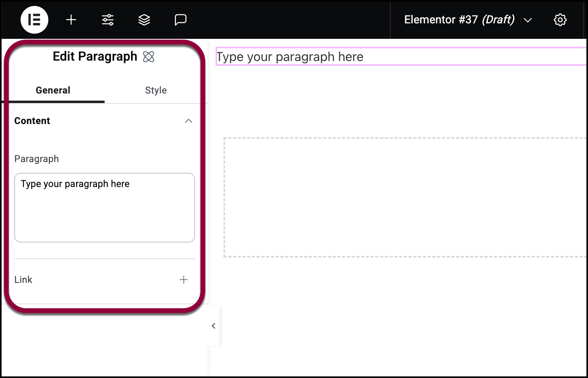Click the Elementor #37 (Draft) title
The image size is (588, 378).
point(459,20)
